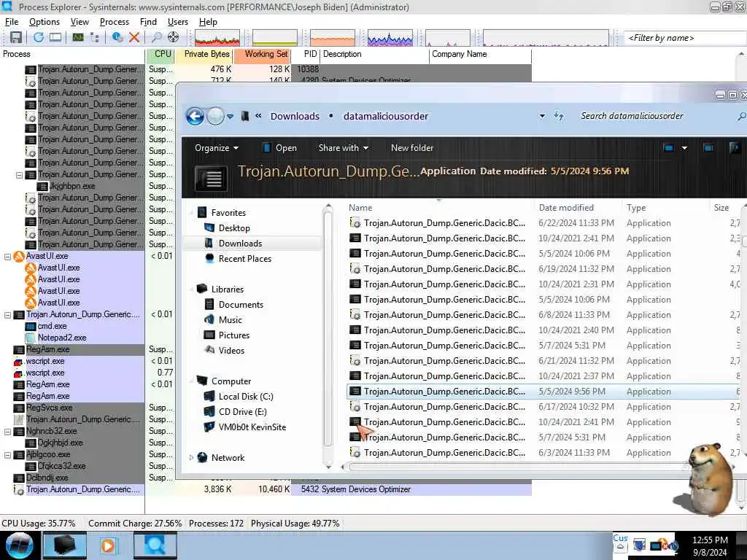Open the Documents library
This screenshot has width=747, height=560.
click(x=241, y=305)
